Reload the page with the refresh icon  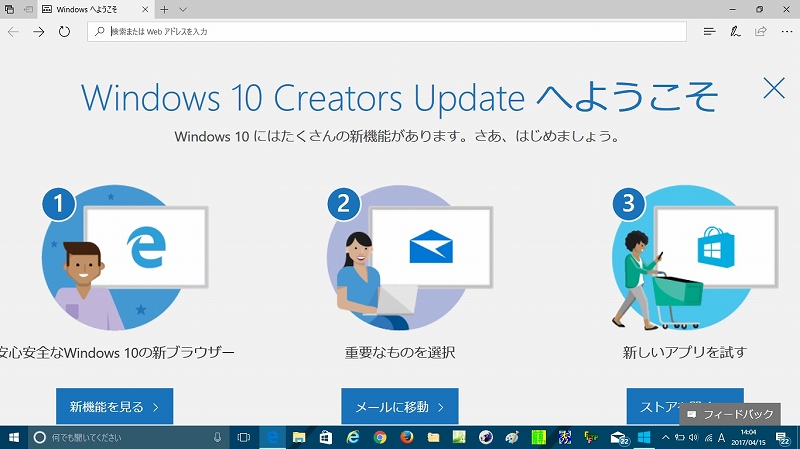point(64,32)
